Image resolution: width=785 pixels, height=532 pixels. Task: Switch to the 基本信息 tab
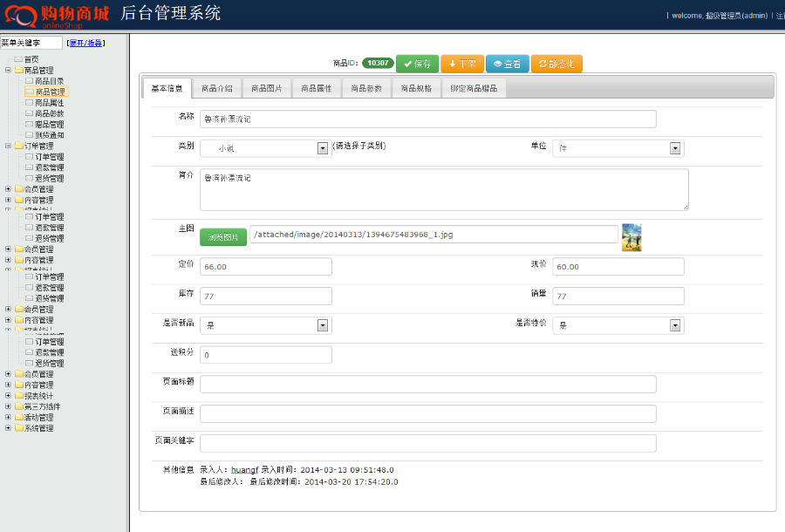coord(167,88)
